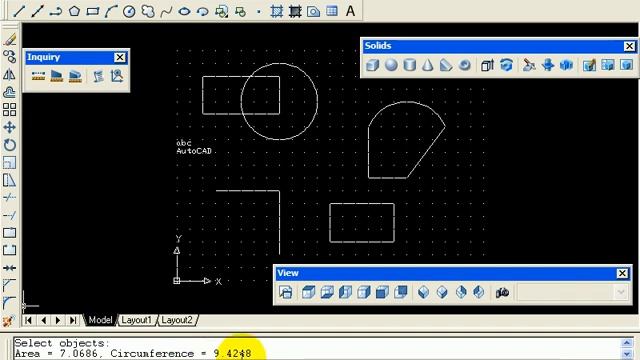This screenshot has width=640, height=360.
Task: Select the Rotate tool
Action: click(9, 145)
